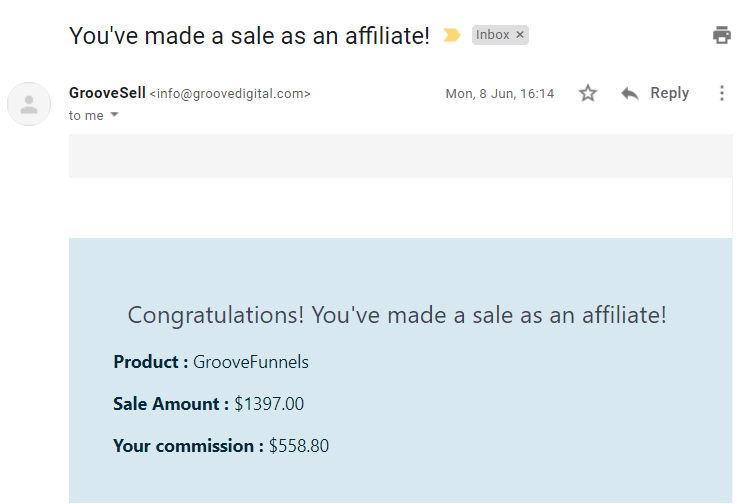Click the sender's profile avatar
This screenshot has height=504, width=737.
point(29,104)
